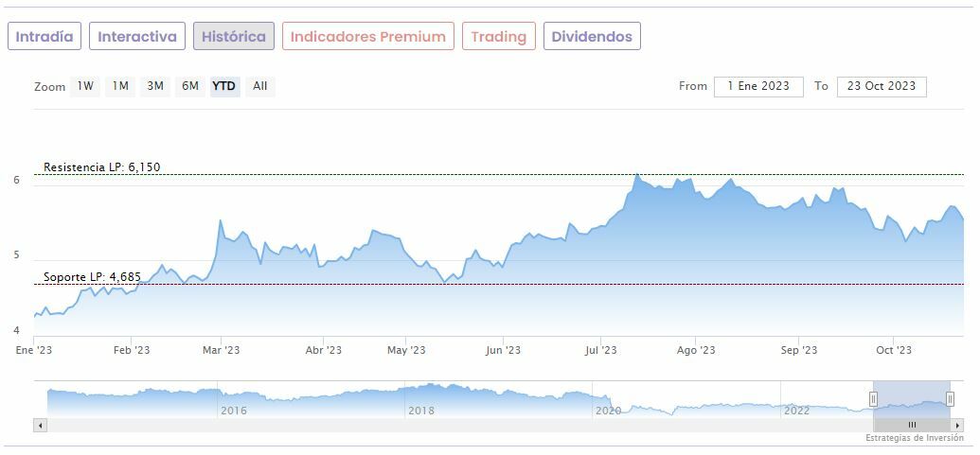This screenshot has height=455, width=980.
Task: Click the navigator scrollbar thumb grip
Action: coord(912,426)
